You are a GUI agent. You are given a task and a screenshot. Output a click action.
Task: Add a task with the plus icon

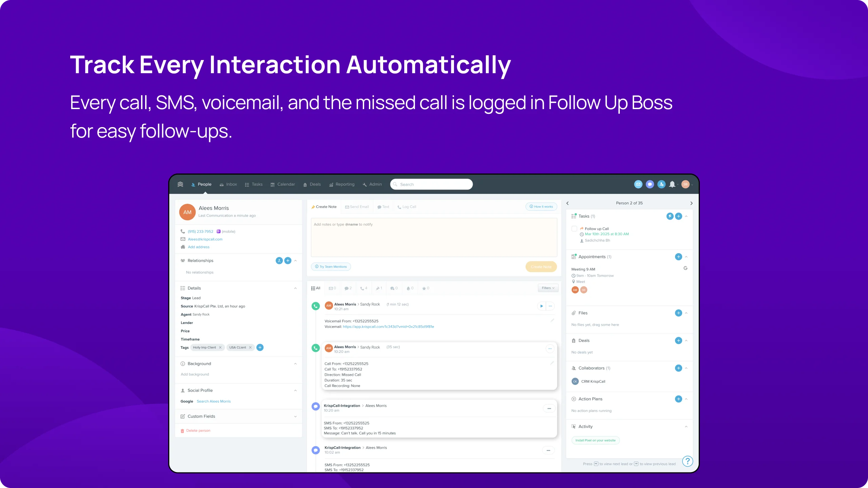tap(678, 216)
